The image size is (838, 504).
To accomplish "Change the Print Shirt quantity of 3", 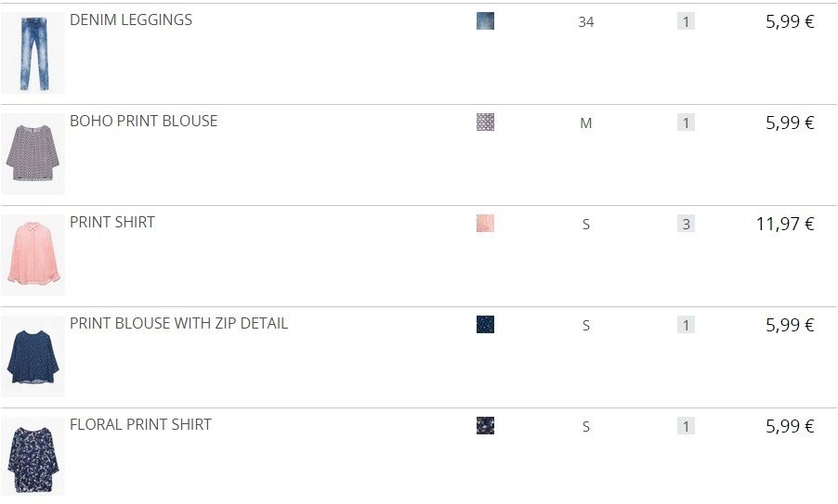I will click(x=686, y=224).
